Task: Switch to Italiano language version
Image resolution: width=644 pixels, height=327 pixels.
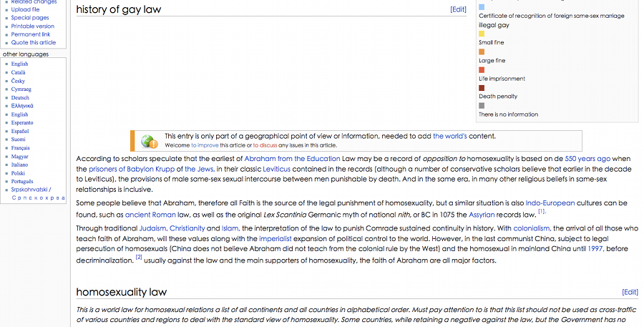Action: pos(20,165)
